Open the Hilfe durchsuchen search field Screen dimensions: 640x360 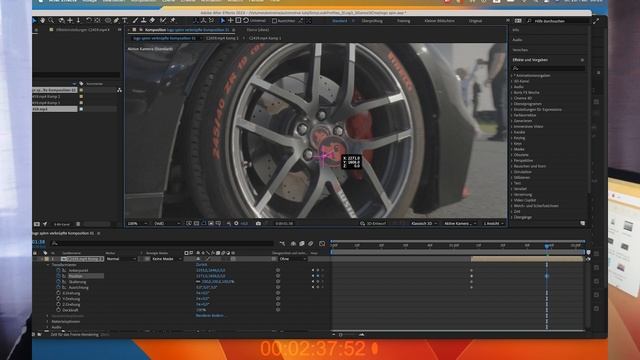[559, 21]
